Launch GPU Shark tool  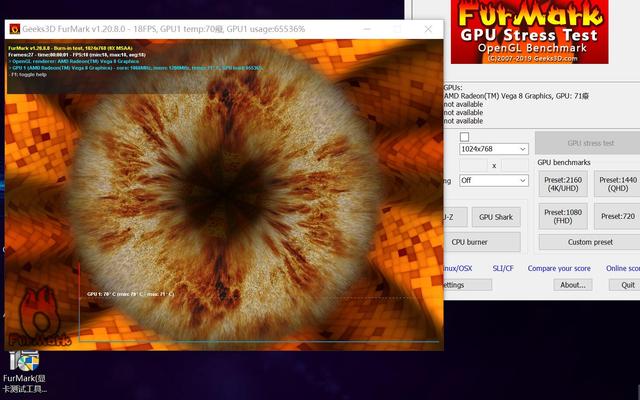496,217
